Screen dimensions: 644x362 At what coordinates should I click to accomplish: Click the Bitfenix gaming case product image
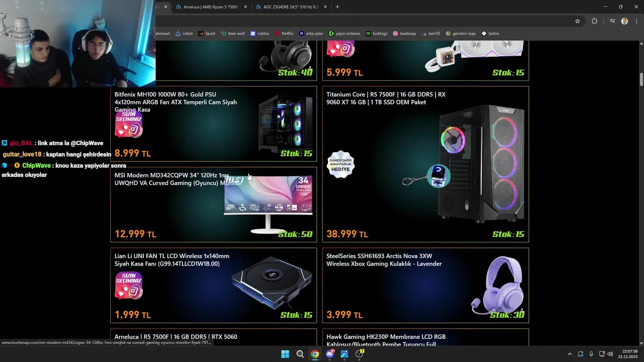click(285, 124)
